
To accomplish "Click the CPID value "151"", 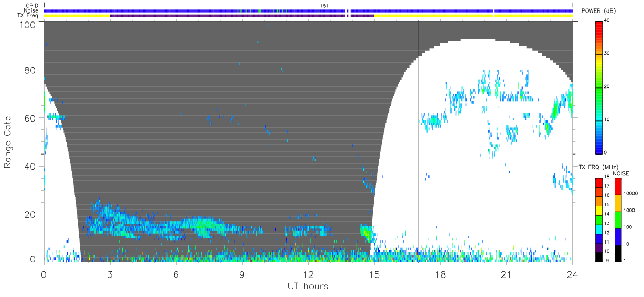I will click(x=324, y=5).
